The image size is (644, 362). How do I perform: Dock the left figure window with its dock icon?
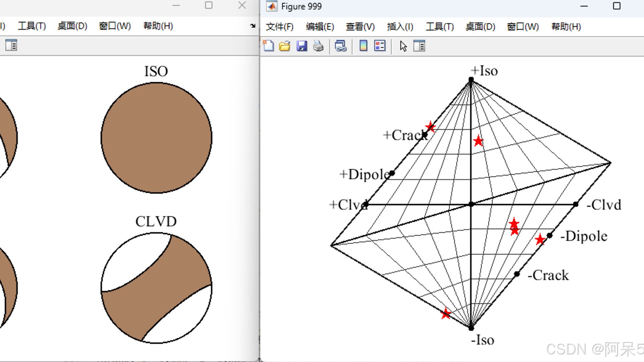coord(11,45)
